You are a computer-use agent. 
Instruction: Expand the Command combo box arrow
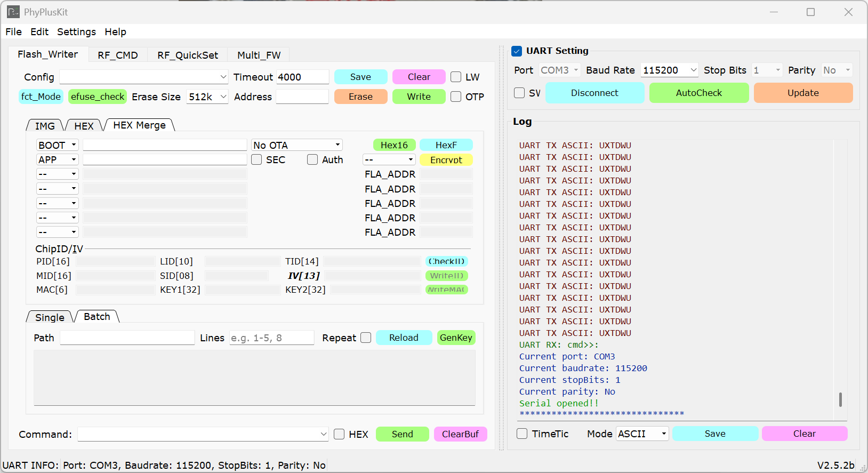(x=323, y=434)
